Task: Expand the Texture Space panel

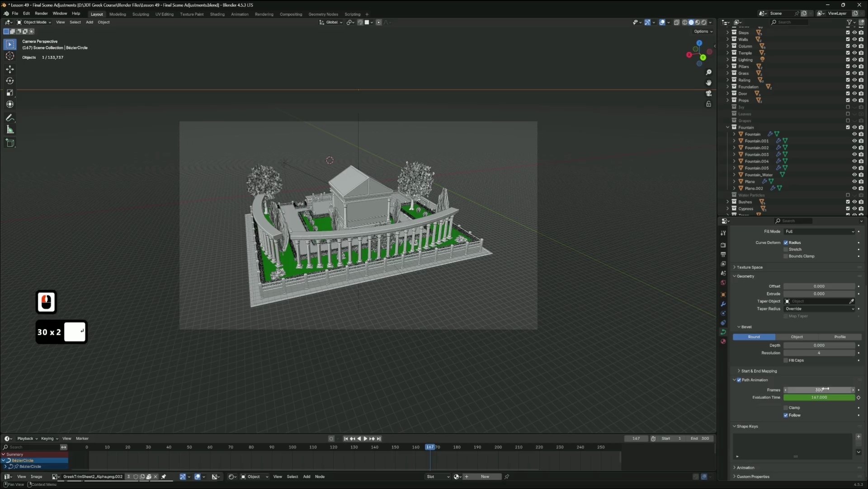Action: [749, 267]
